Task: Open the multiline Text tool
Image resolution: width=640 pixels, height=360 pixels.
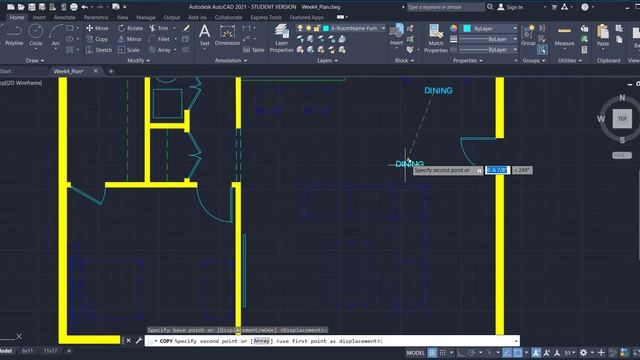Action: pyautogui.click(x=204, y=35)
